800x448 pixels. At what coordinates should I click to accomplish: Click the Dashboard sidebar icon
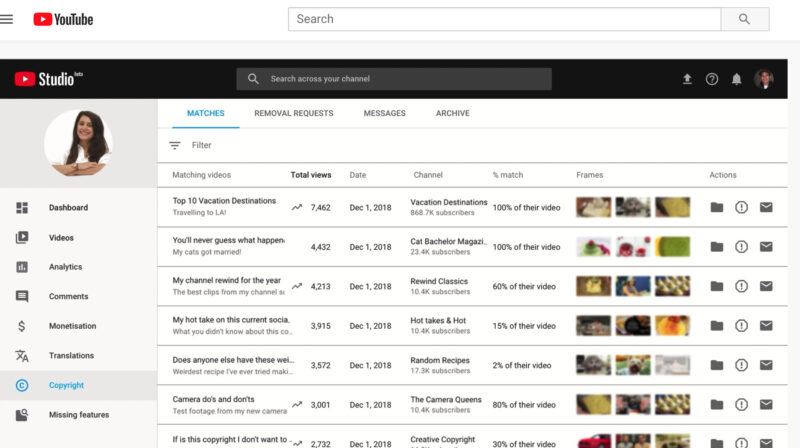[x=22, y=208]
